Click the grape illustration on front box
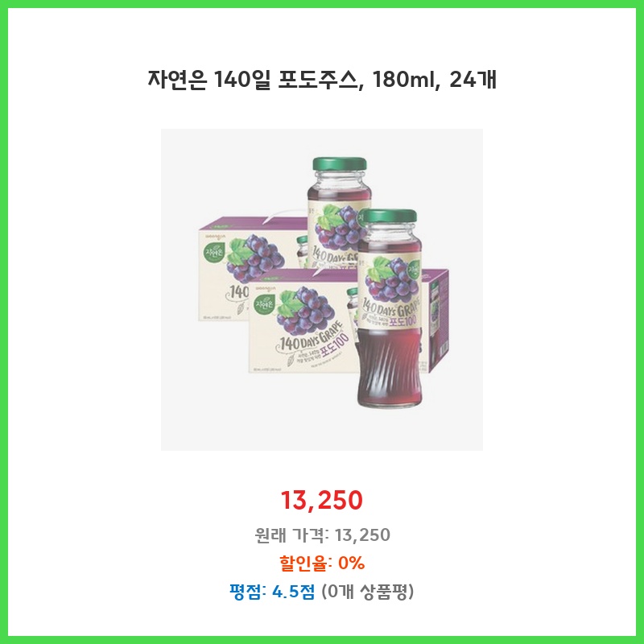 (306, 308)
